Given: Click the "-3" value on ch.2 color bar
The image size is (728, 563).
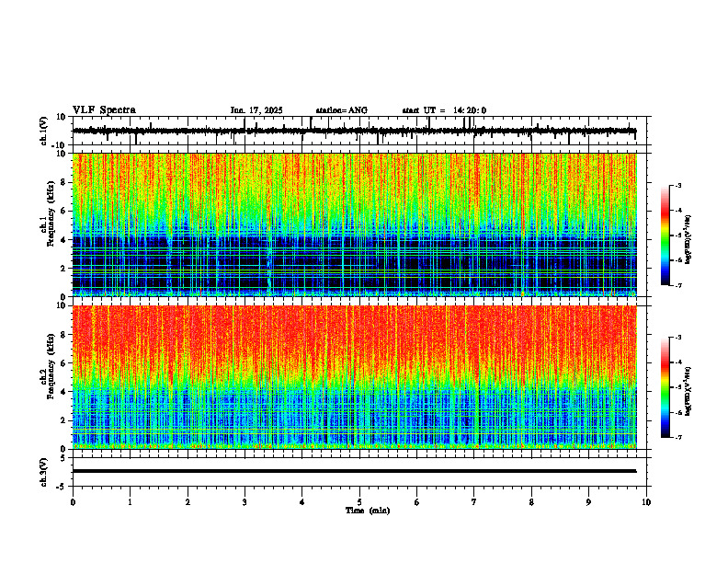Looking at the screenshot, I should tap(677, 338).
